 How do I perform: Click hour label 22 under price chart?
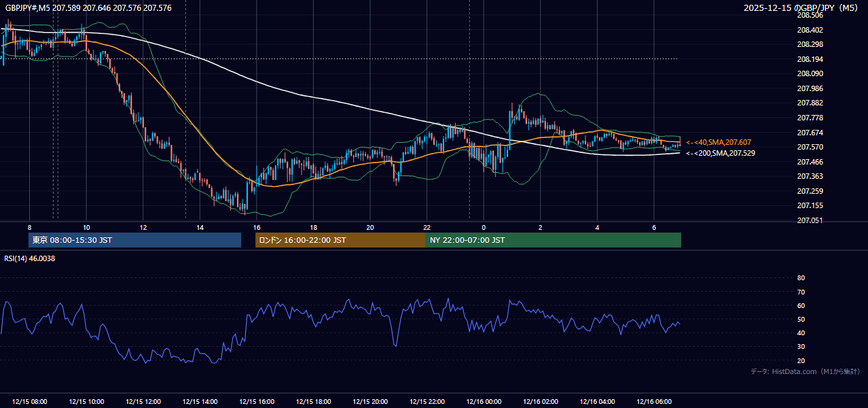(x=427, y=227)
